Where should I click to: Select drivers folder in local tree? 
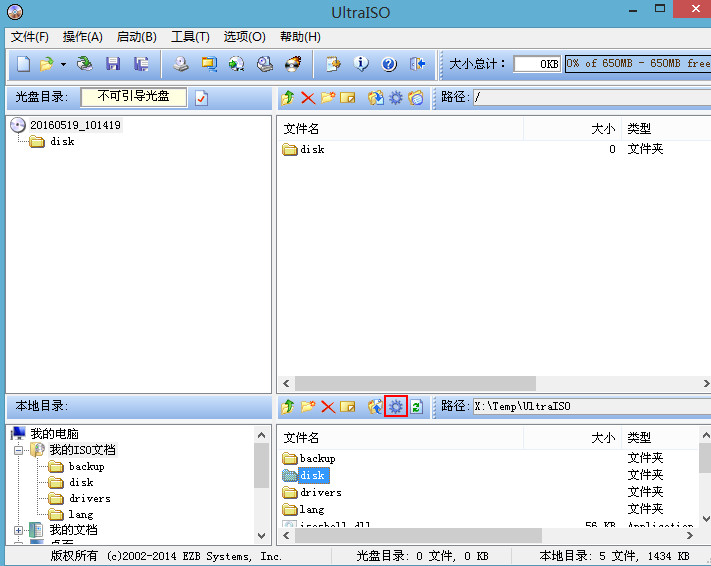(90, 498)
